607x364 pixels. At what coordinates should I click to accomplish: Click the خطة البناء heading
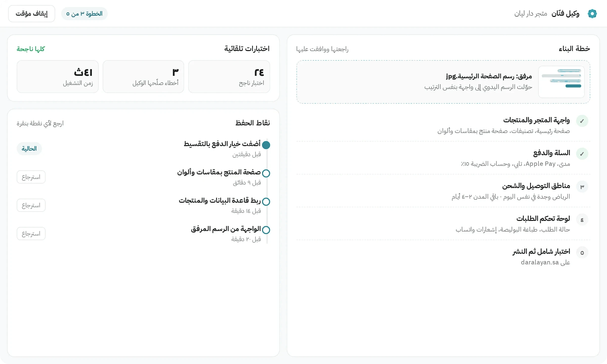click(x=574, y=49)
